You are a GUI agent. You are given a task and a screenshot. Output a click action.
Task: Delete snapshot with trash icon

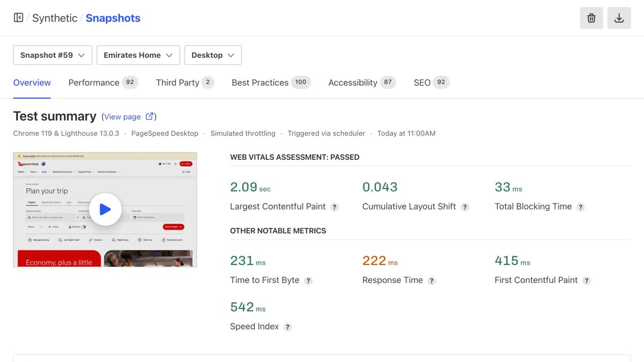pyautogui.click(x=591, y=18)
